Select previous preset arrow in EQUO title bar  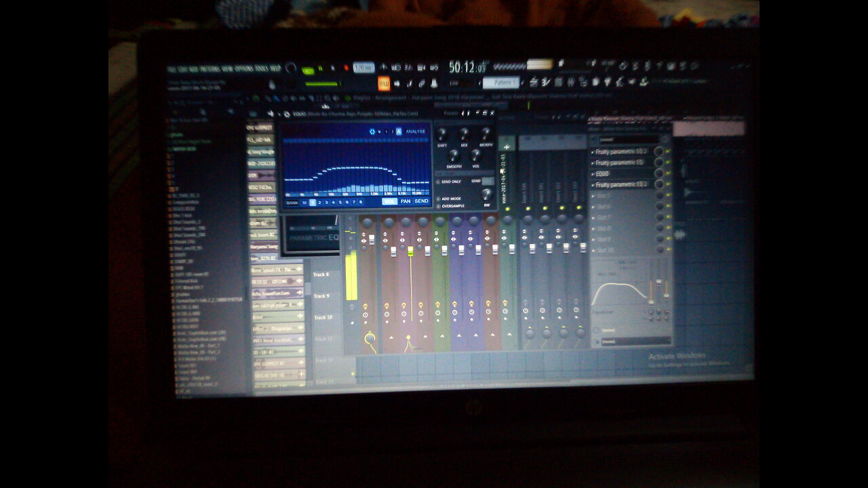[463, 113]
